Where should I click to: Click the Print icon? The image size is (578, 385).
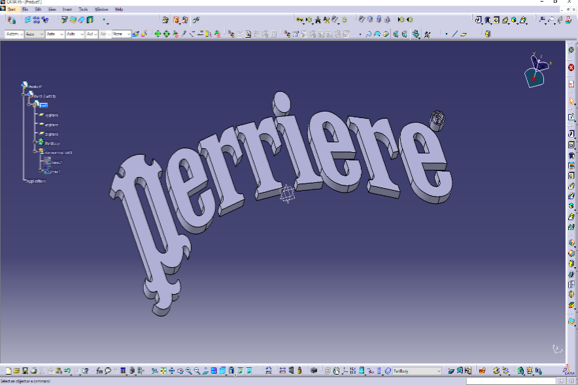tap(34, 371)
